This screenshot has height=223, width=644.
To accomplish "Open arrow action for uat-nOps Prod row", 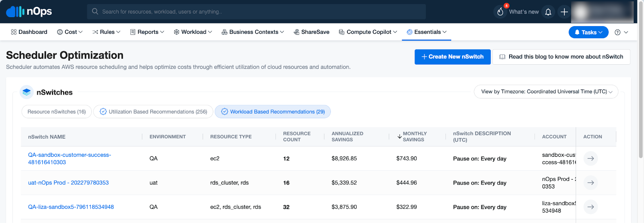I will point(590,183).
